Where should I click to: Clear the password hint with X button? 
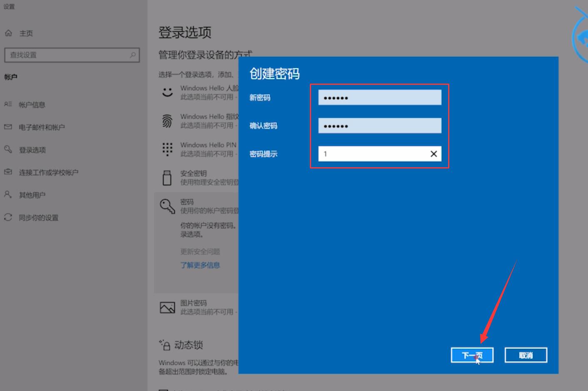click(434, 154)
